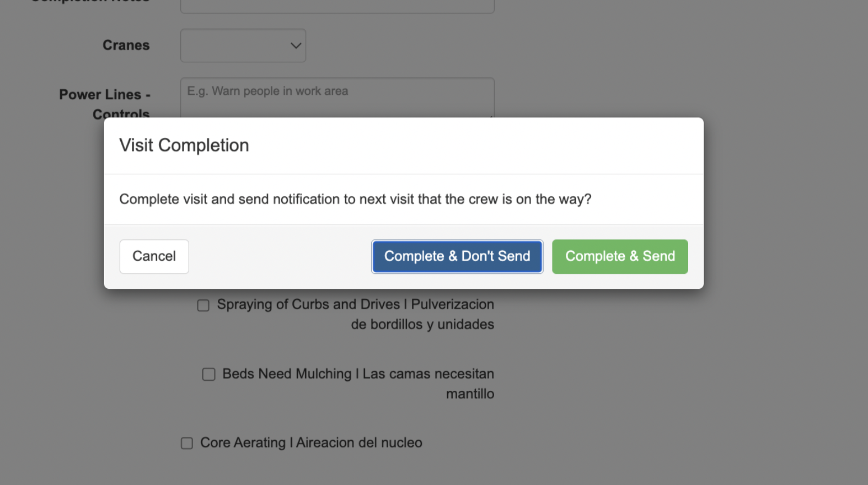
Task: Click the dialog's confirmation message text
Action: [x=355, y=200]
